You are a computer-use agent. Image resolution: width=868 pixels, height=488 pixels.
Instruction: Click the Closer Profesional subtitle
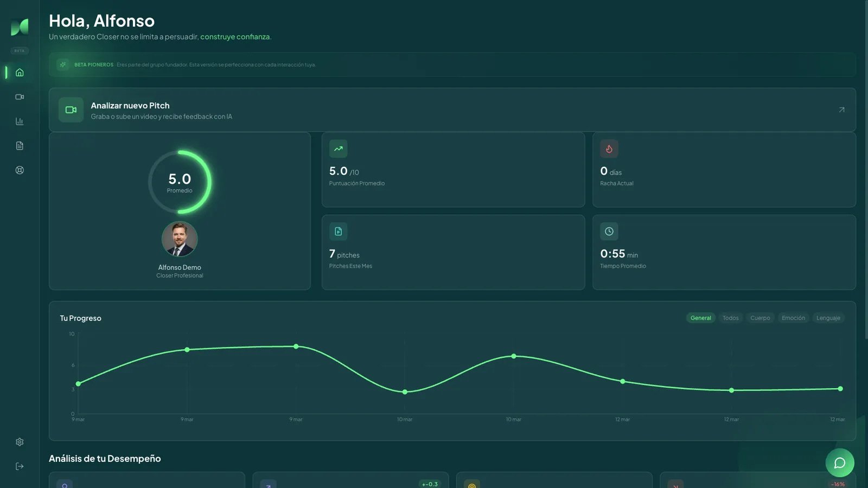180,275
